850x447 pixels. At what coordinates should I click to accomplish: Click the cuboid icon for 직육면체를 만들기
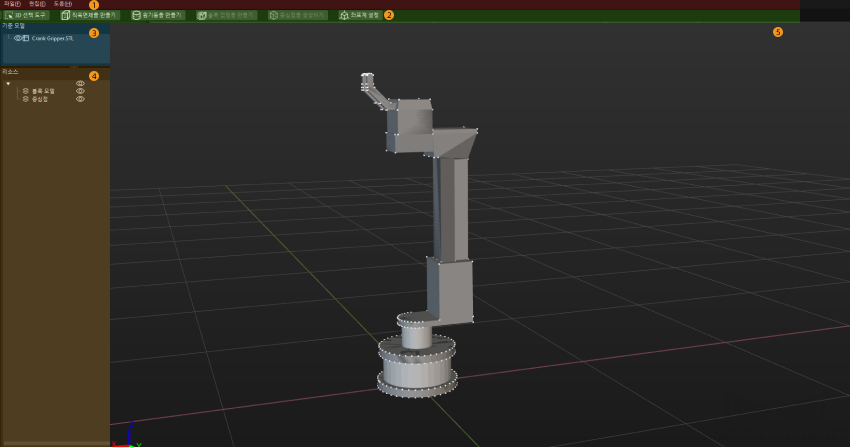[x=66, y=16]
